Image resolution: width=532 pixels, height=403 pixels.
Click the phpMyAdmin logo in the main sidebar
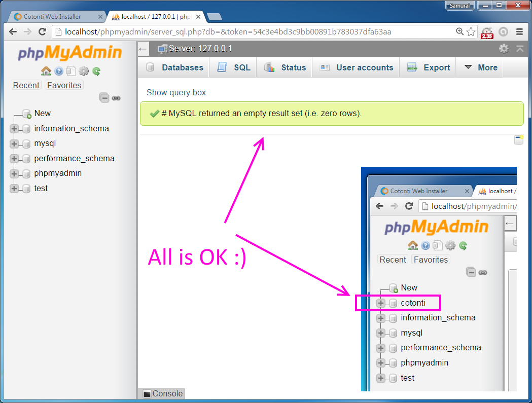[x=70, y=53]
